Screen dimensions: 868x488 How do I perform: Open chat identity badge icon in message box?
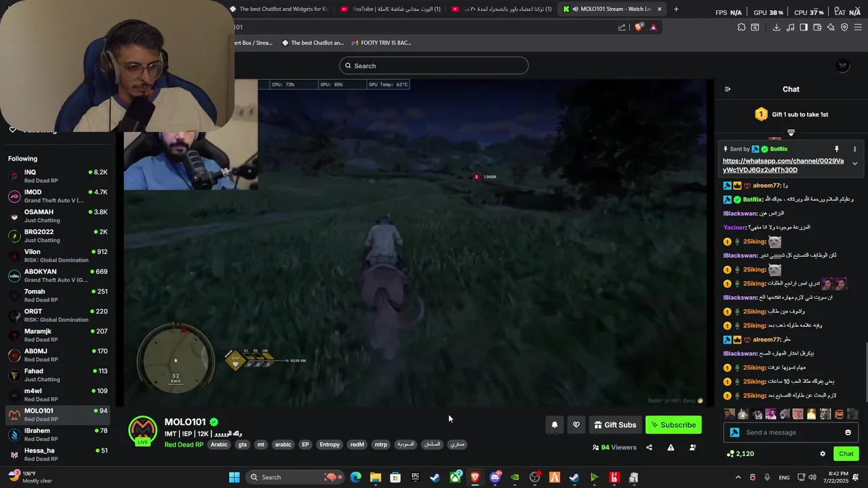[734, 432]
